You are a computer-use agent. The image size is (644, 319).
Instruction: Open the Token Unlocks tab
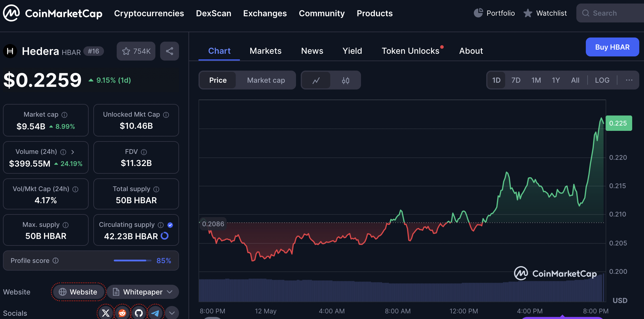[x=410, y=51]
